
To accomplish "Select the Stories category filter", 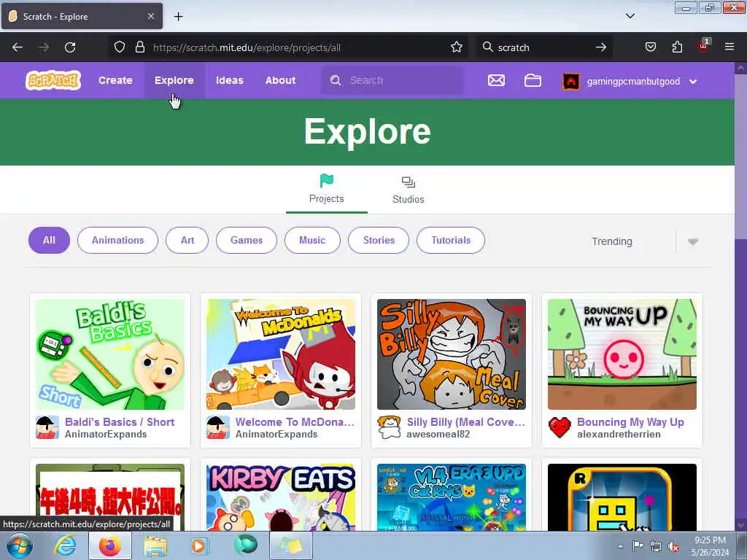I will 379,241.
